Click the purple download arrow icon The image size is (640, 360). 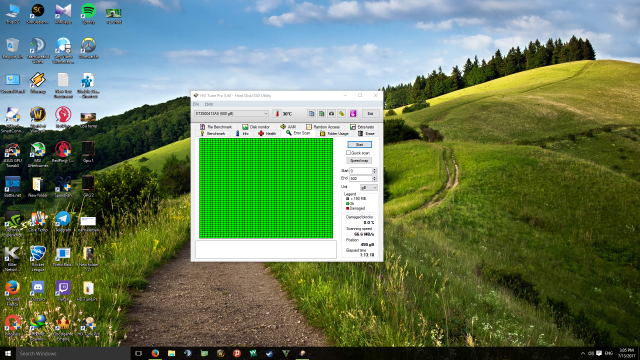tap(353, 113)
